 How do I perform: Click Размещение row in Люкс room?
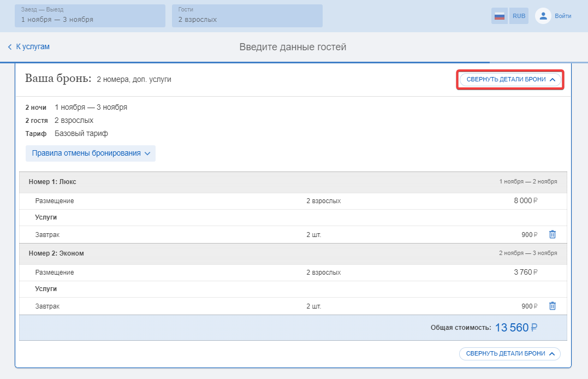click(x=293, y=201)
